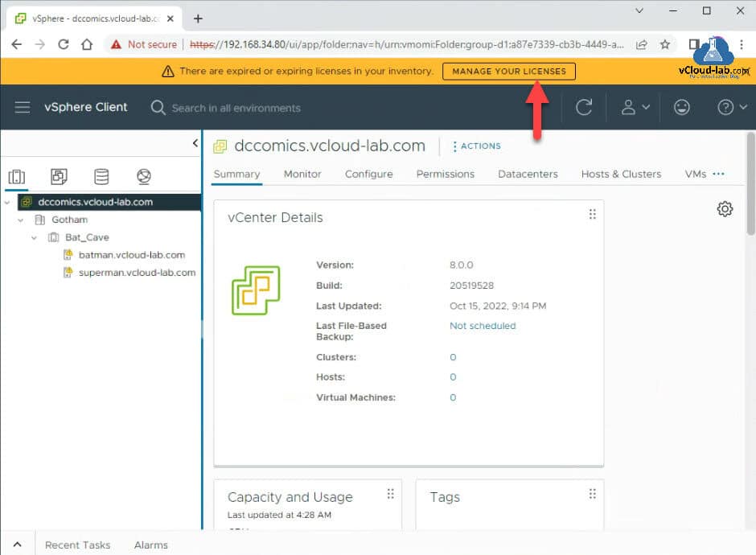Go to browser home page
The image size is (756, 555).
[x=87, y=44]
